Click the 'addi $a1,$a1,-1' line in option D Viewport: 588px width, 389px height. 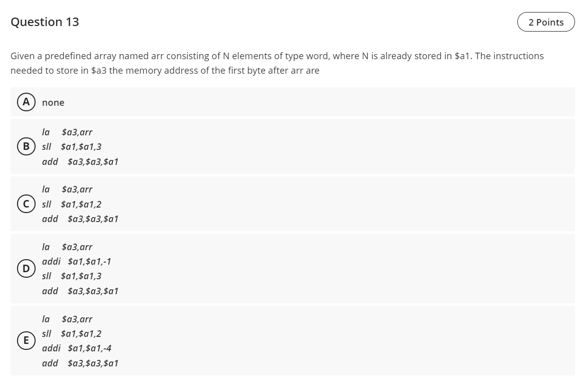pos(77,261)
